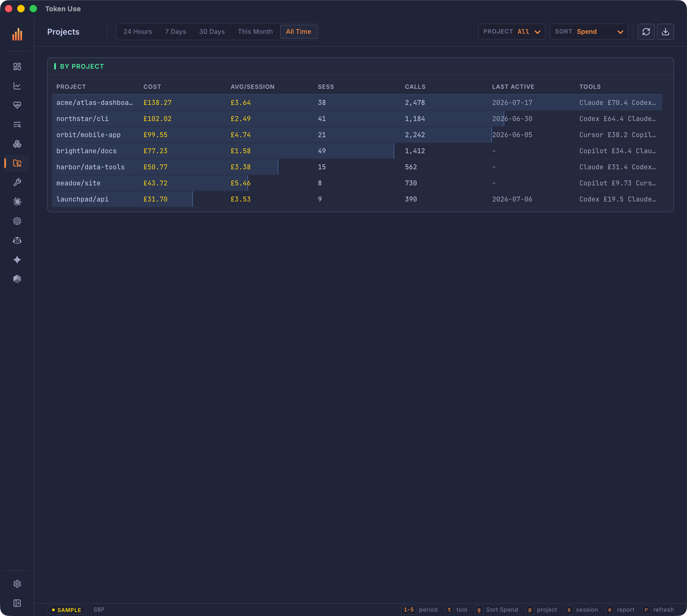Select the acme/atlas-dashboa… project row

(x=357, y=102)
